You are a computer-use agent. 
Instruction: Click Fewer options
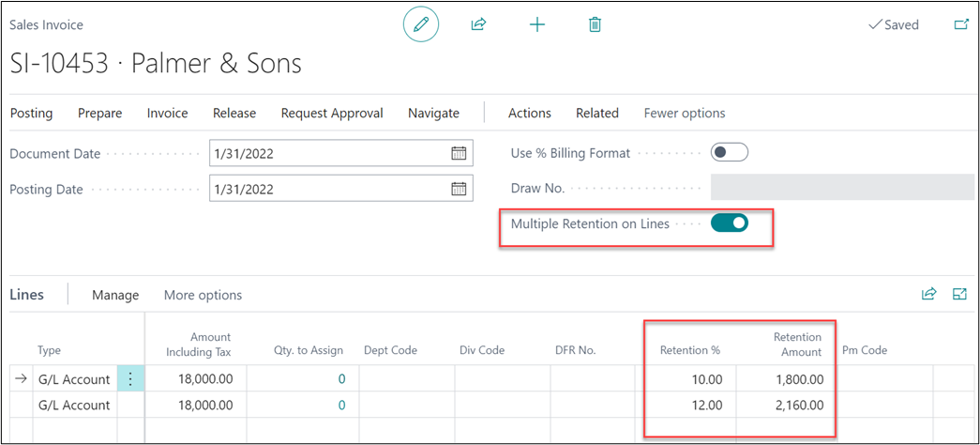(x=684, y=113)
